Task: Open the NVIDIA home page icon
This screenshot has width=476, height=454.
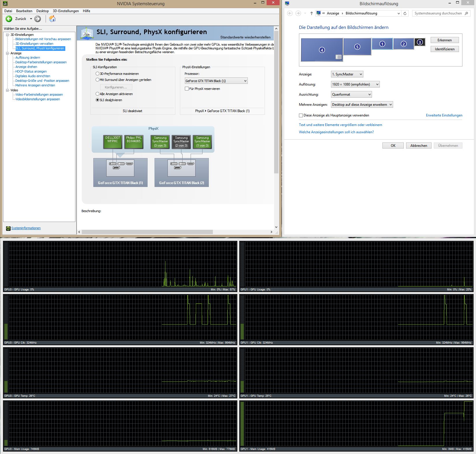Action: coord(52,19)
